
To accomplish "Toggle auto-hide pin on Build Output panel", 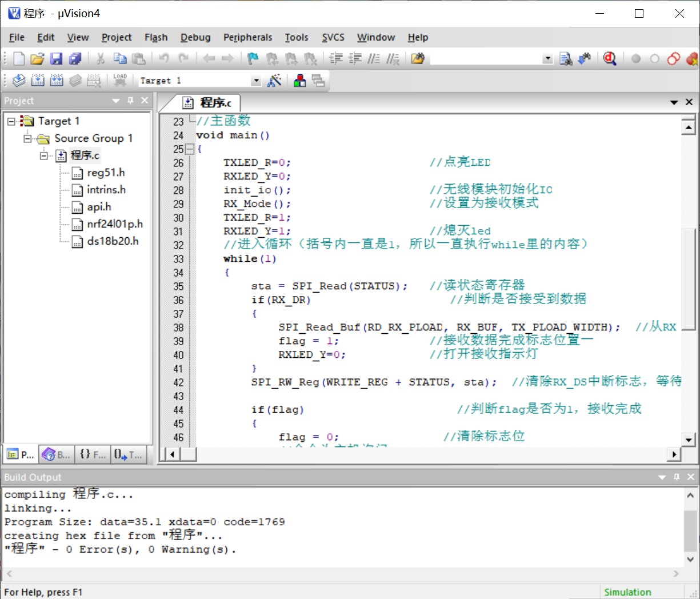I will (677, 477).
